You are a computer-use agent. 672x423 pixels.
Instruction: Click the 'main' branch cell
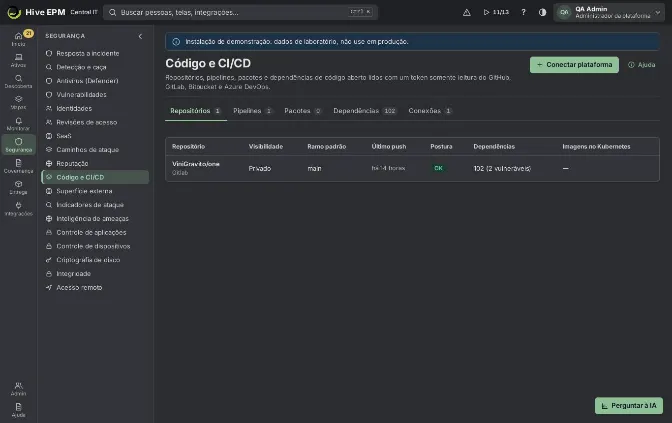pos(314,168)
